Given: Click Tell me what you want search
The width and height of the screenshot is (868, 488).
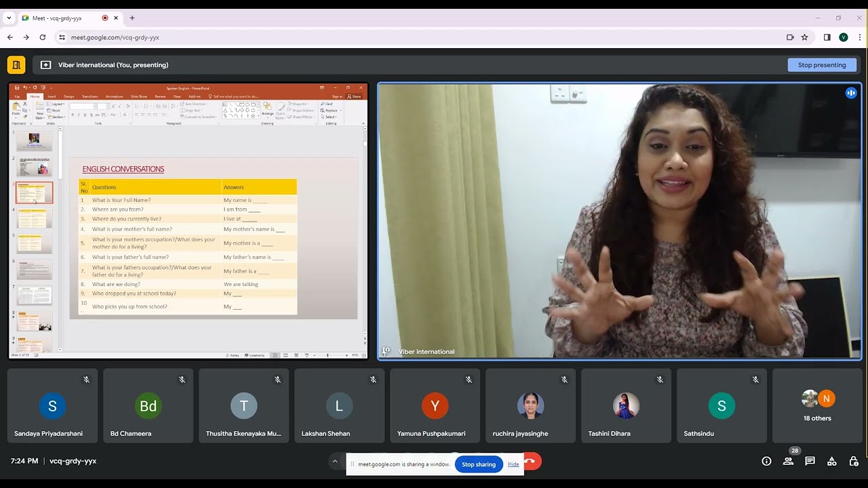Looking at the screenshot, I should 234,96.
